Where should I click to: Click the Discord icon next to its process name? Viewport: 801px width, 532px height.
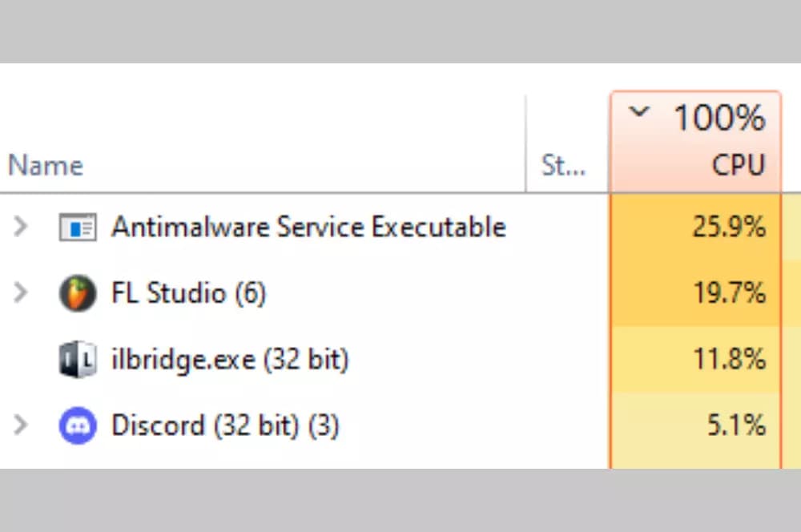coord(78,425)
